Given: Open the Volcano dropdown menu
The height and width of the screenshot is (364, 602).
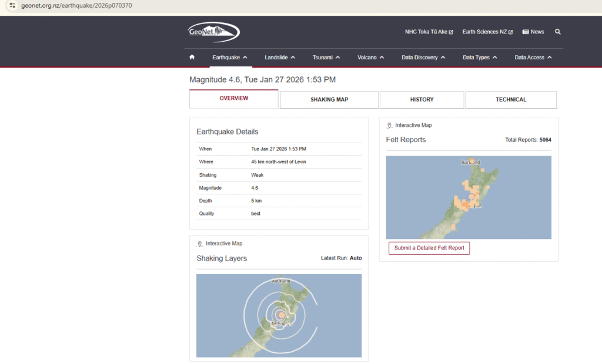Looking at the screenshot, I should (x=370, y=58).
